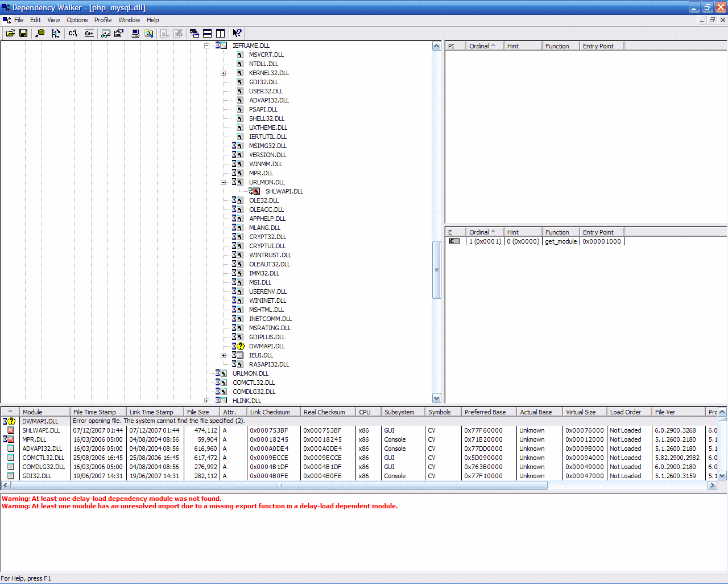Expand the KERNEL32.DLL tree node
The height and width of the screenshot is (584, 728).
[223, 73]
